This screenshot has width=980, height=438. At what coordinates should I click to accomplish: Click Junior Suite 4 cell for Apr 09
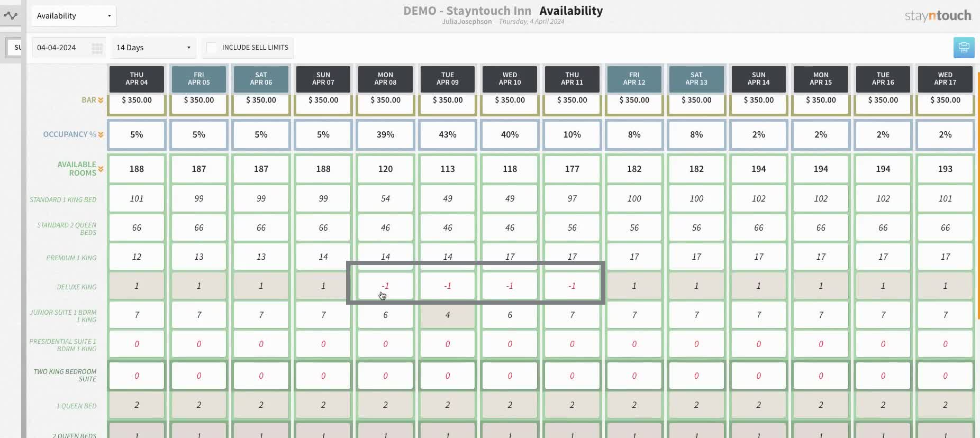coord(448,315)
